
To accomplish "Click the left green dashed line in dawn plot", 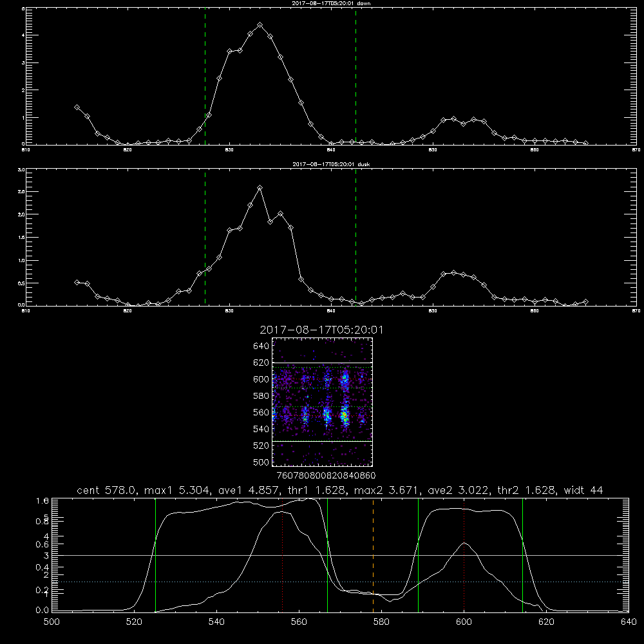I will pyautogui.click(x=205, y=77).
